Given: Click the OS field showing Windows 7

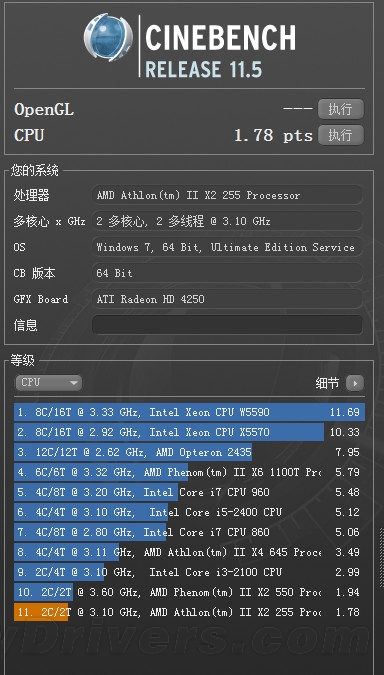Looking at the screenshot, I should click(x=227, y=247).
